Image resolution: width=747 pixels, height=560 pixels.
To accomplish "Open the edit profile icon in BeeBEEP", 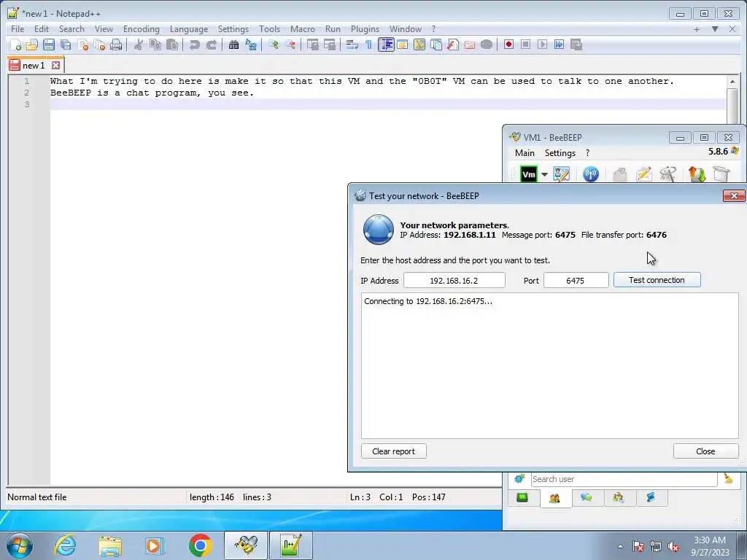I will pos(562,174).
